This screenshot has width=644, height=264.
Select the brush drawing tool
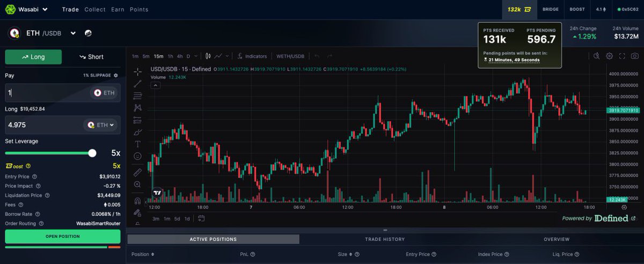click(138, 132)
